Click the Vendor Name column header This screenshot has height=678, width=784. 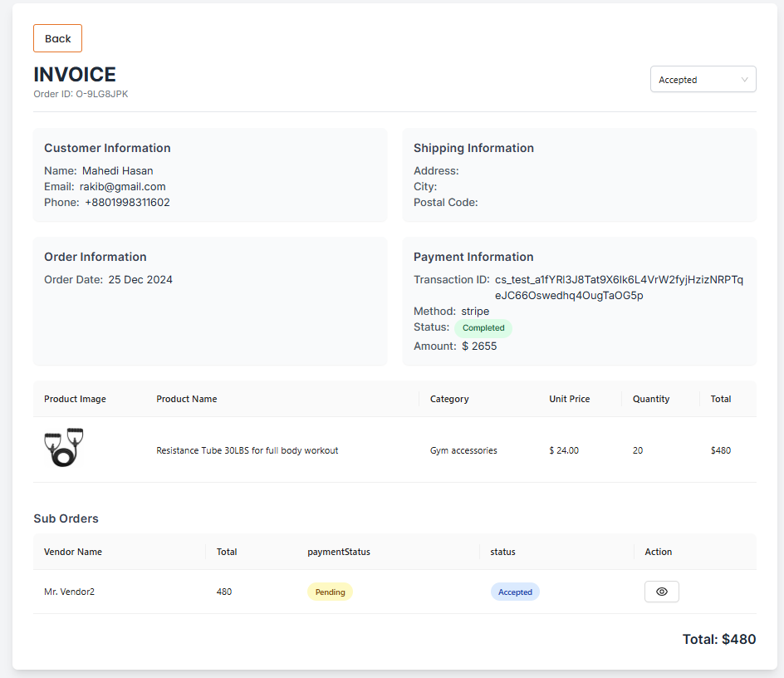pyautogui.click(x=73, y=552)
